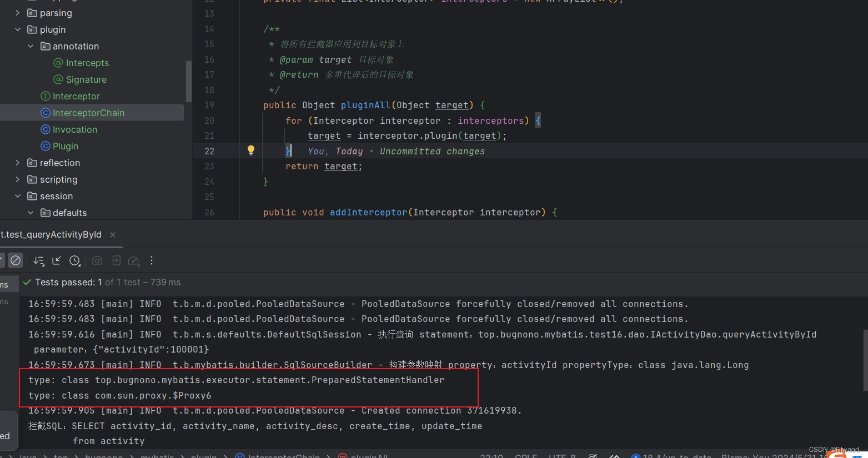Viewport: 868px width, 458px height.
Task: Click the camera dump threads icon
Action: coord(97,260)
